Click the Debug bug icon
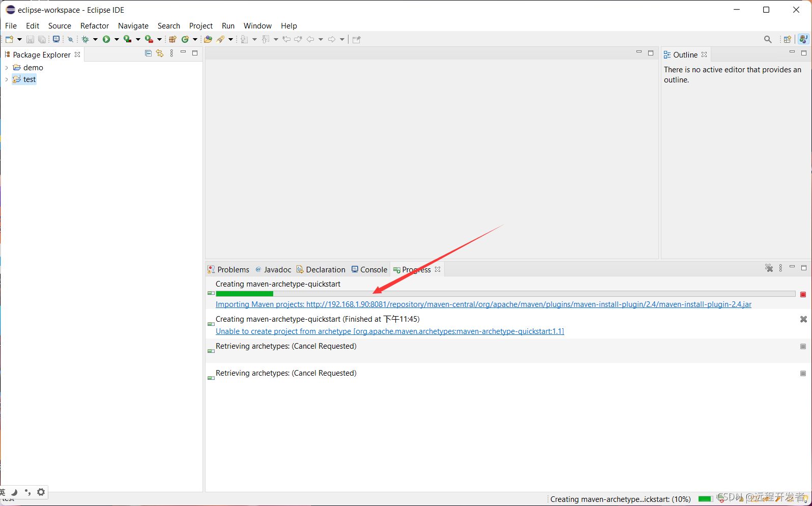The image size is (812, 506). (85, 39)
